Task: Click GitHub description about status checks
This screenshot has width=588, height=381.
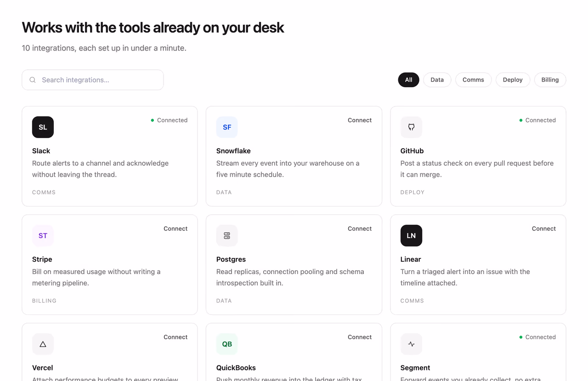Action: [477, 169]
